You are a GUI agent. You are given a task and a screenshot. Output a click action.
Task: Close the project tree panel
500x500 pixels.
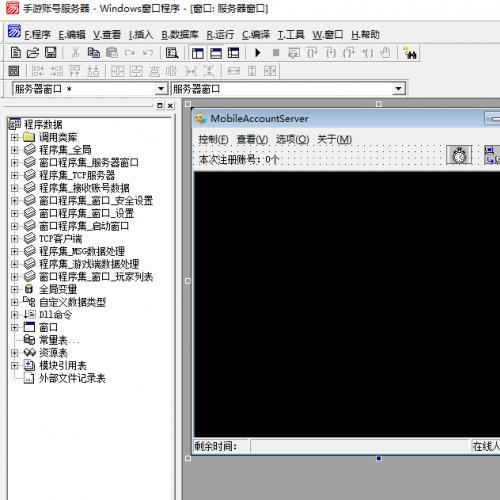coord(170,105)
